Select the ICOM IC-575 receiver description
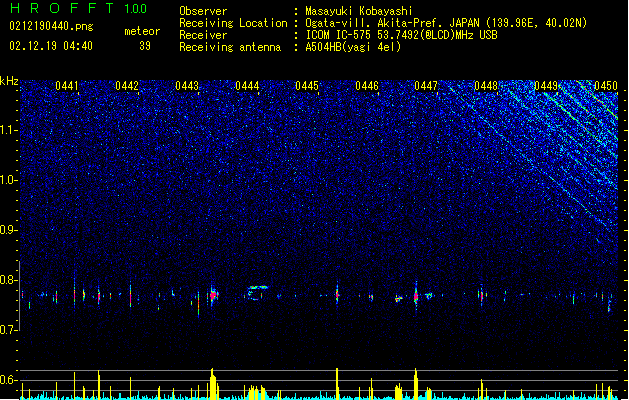 click(402, 35)
